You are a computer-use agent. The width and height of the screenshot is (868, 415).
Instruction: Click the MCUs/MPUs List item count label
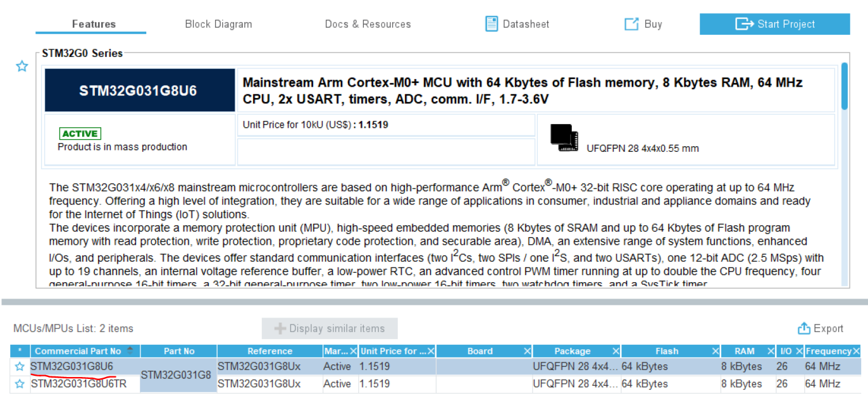[x=73, y=328]
